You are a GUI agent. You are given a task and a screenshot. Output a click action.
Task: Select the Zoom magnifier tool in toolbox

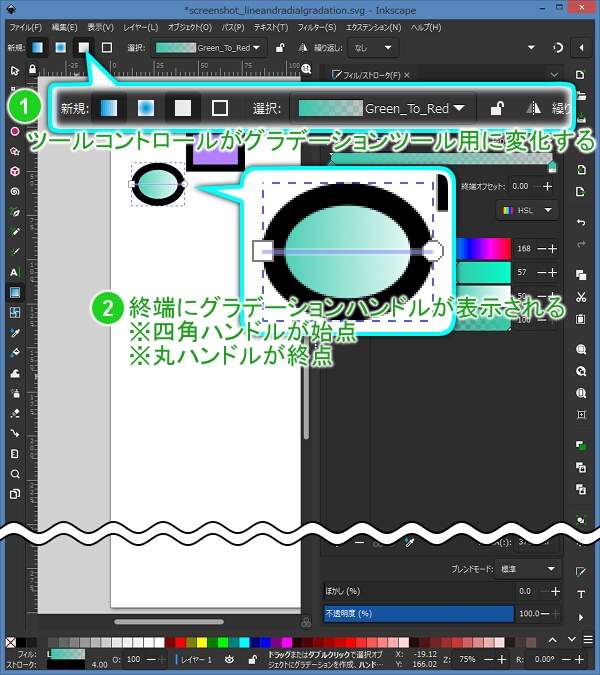click(x=15, y=474)
